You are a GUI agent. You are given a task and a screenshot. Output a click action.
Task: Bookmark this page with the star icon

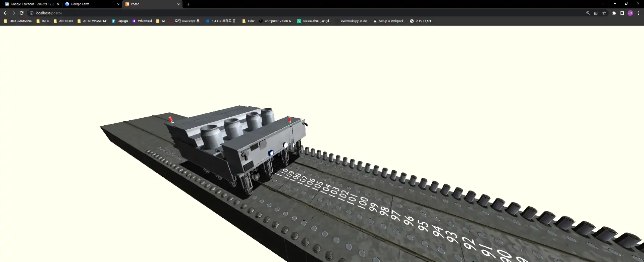click(x=604, y=13)
